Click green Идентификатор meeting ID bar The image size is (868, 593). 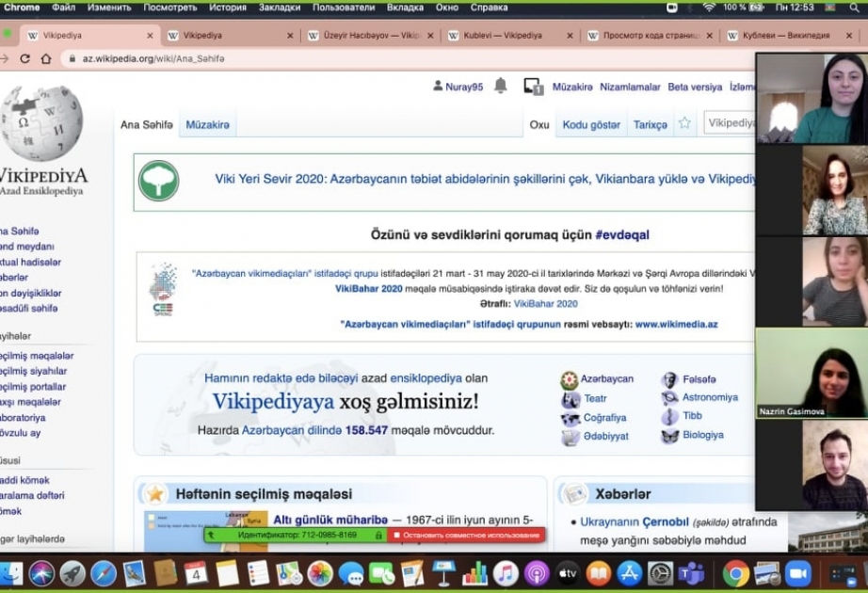[x=295, y=535]
